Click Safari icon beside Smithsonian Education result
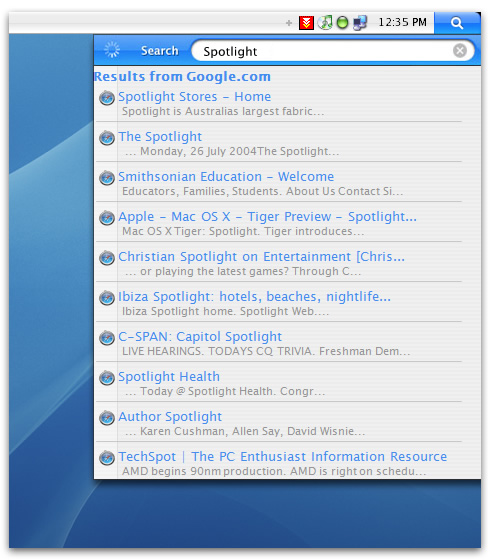 coord(107,178)
